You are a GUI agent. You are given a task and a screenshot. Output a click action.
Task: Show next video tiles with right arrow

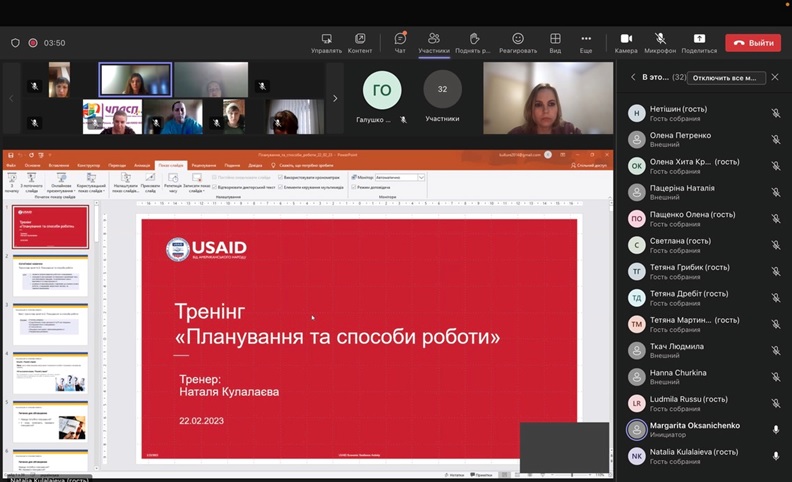(335, 99)
